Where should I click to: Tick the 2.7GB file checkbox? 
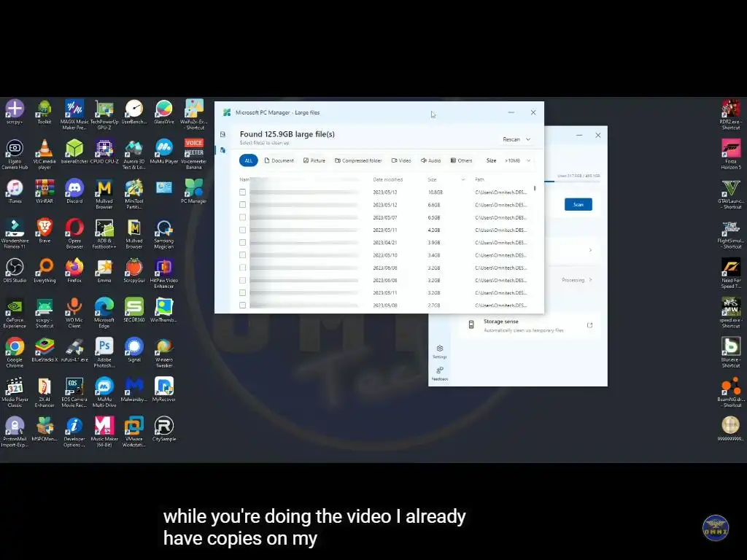(x=242, y=306)
